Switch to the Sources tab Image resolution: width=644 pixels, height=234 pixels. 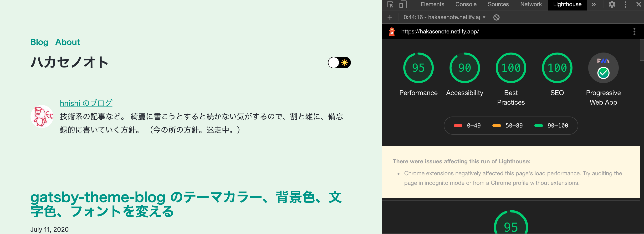(x=498, y=5)
